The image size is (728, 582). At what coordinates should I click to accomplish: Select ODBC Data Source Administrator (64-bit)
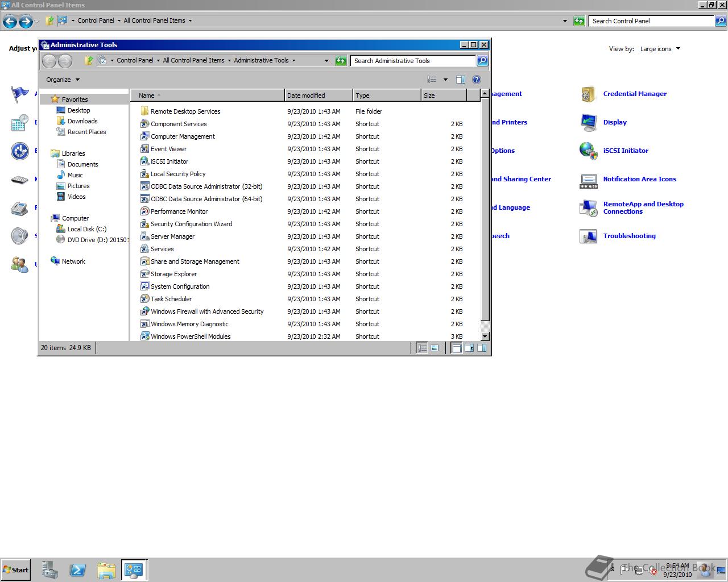[206, 199]
